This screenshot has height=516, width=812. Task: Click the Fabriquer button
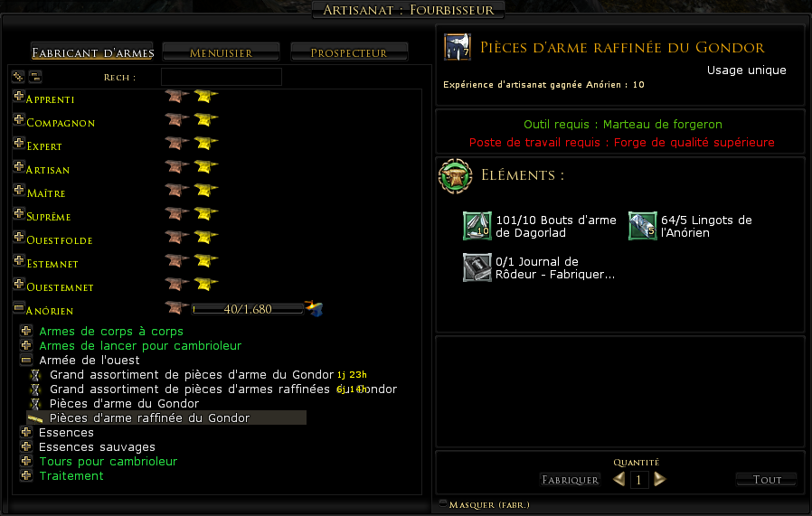(571, 480)
